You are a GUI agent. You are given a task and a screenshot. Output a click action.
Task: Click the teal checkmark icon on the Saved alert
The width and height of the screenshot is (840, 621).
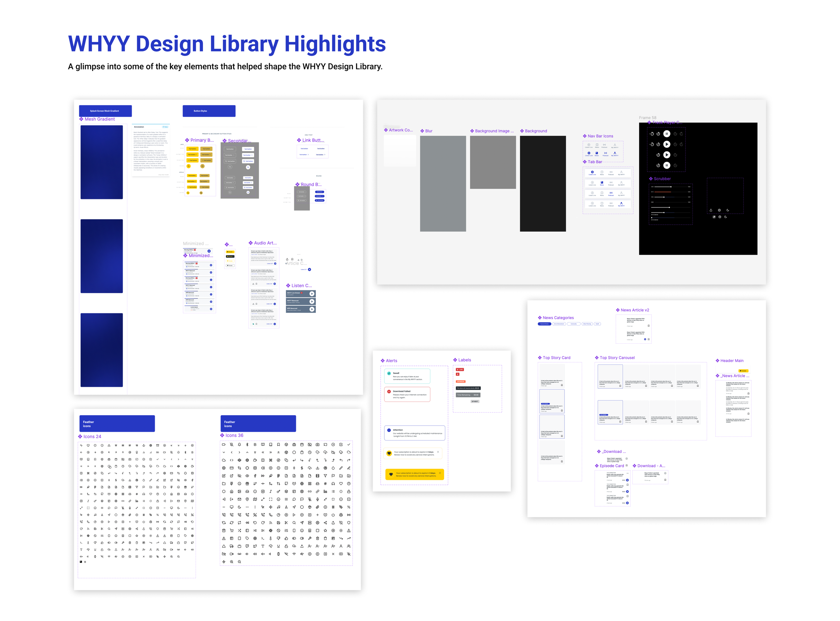[x=389, y=373]
